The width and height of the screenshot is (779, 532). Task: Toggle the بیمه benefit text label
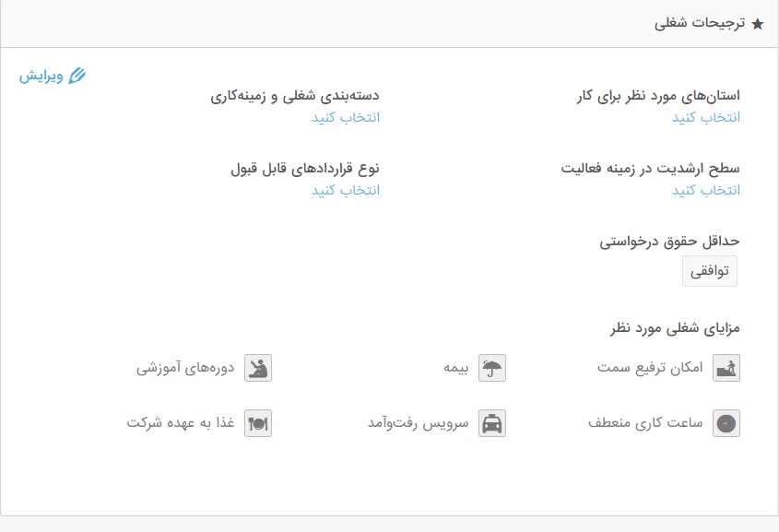tap(457, 368)
